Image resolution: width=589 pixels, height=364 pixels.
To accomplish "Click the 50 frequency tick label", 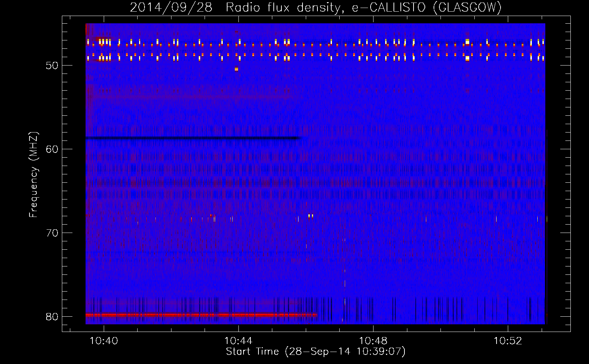I will coord(52,66).
